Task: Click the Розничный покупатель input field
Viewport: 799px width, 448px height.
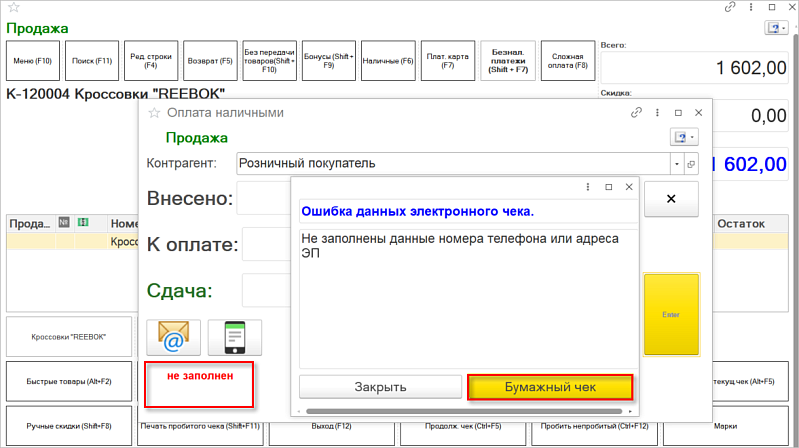Action: click(x=453, y=163)
